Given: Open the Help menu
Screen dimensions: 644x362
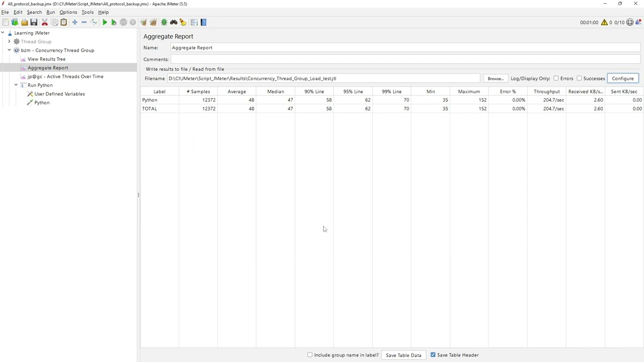Looking at the screenshot, I should click(103, 12).
